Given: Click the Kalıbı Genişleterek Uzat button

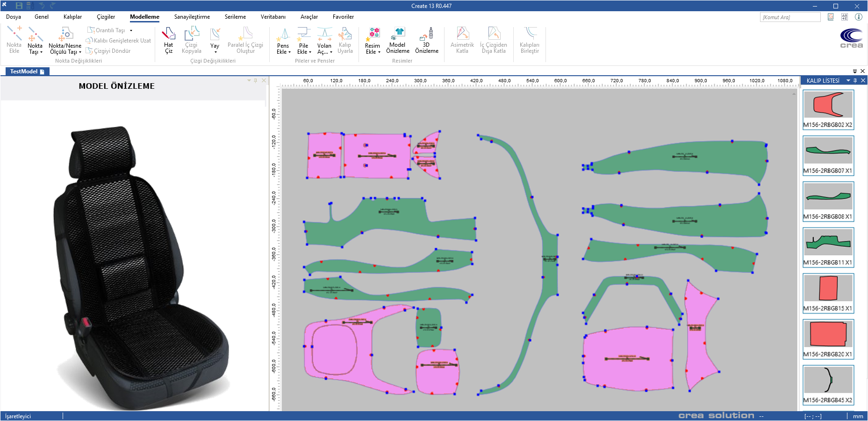Looking at the screenshot, I should coord(118,41).
